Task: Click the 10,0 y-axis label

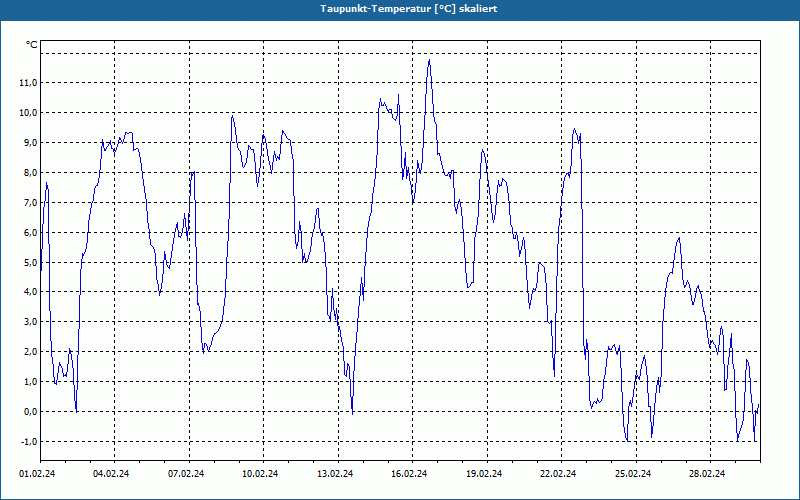Action: coord(28,112)
